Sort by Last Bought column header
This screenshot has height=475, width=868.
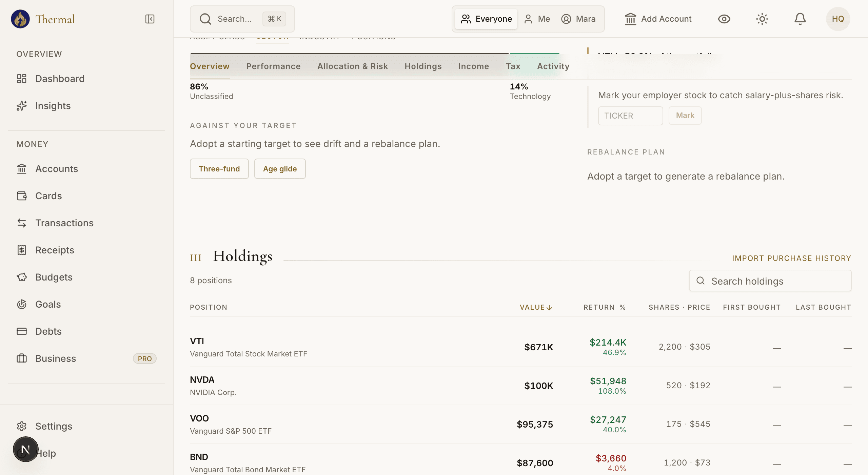[x=824, y=307]
